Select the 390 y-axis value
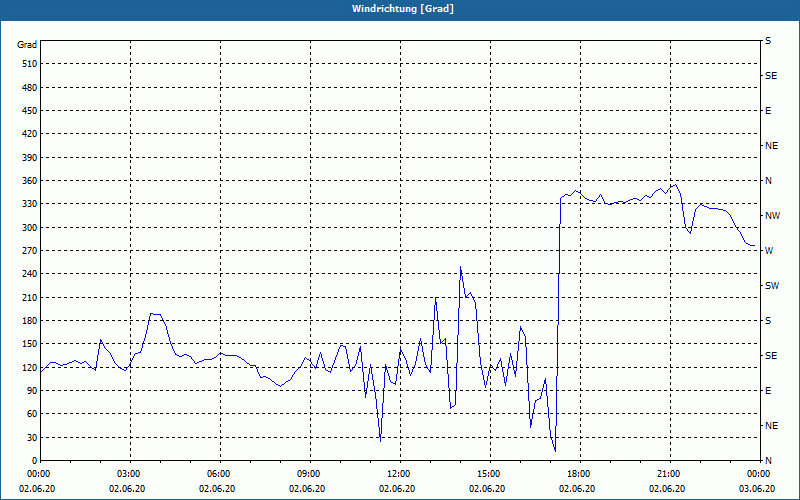 tap(30, 158)
